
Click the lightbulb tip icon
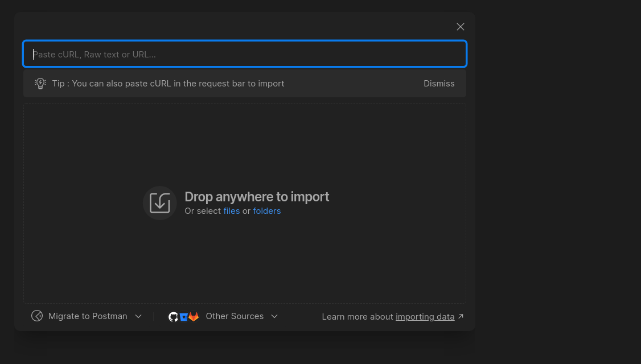click(x=40, y=84)
